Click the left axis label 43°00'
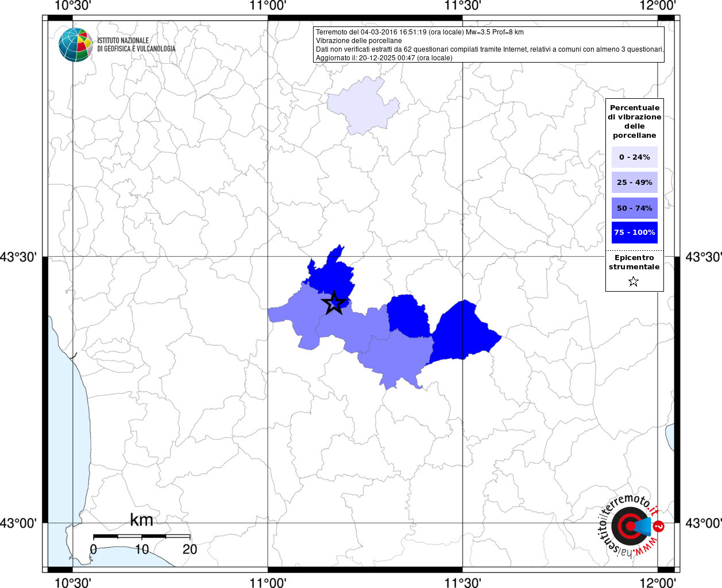The image size is (722, 588). 18,523
